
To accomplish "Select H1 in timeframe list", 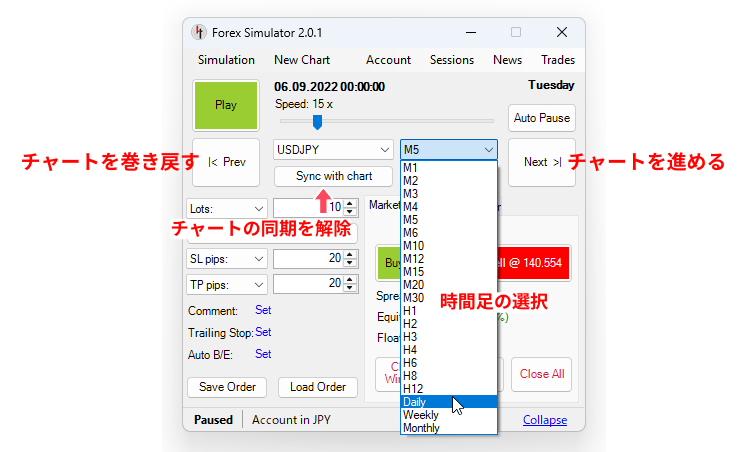I will coord(449,311).
